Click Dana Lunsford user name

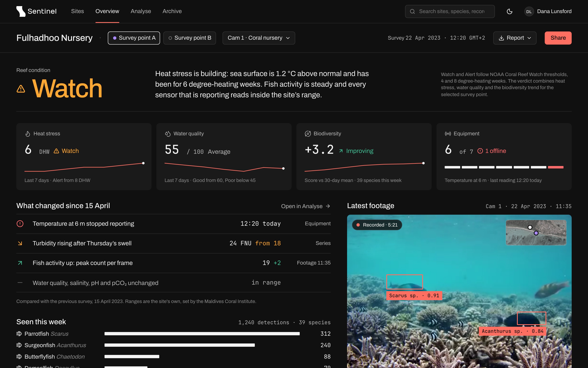(x=554, y=11)
